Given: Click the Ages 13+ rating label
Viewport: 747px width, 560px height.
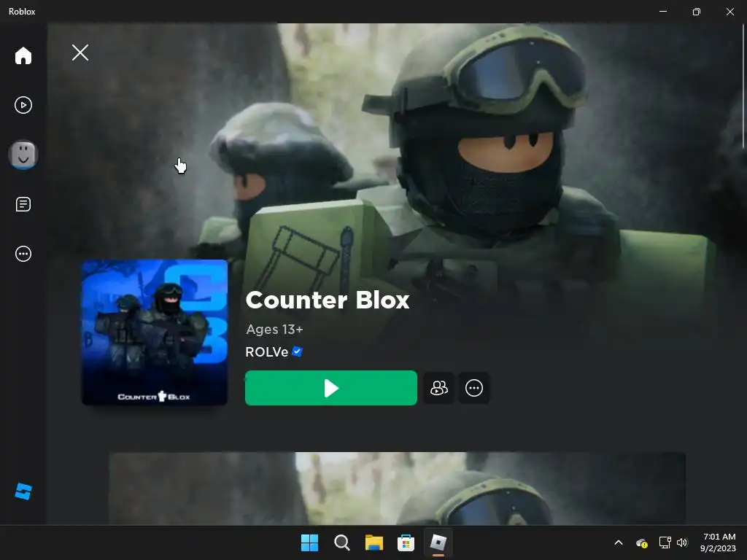Looking at the screenshot, I should (274, 330).
